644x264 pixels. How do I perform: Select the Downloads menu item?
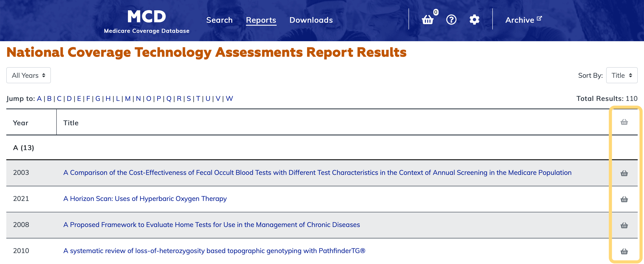[x=311, y=20]
